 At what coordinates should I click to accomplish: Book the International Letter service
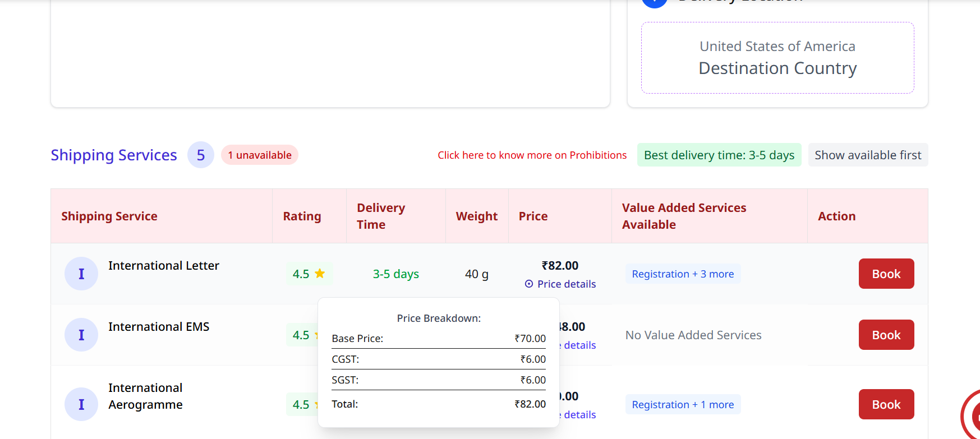pos(886,274)
